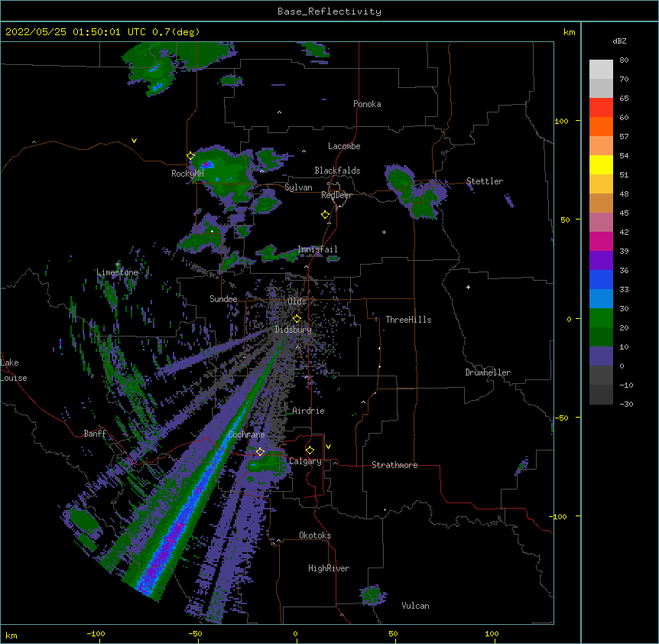Click the Sylvan label
659x644 pixels.
click(298, 187)
